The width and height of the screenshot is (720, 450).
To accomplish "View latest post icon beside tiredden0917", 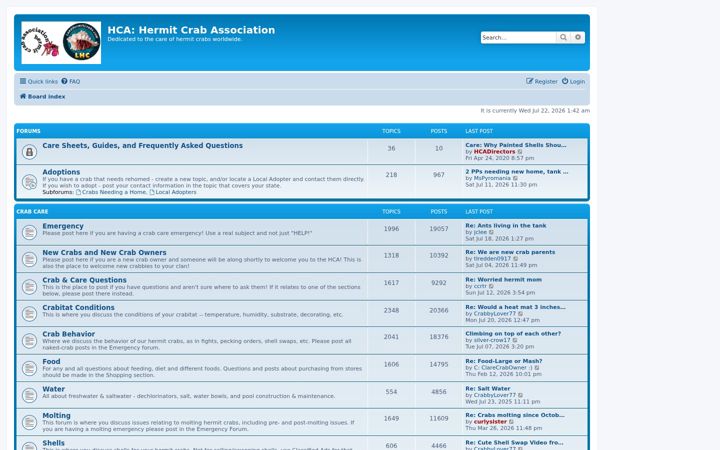I will (516, 259).
